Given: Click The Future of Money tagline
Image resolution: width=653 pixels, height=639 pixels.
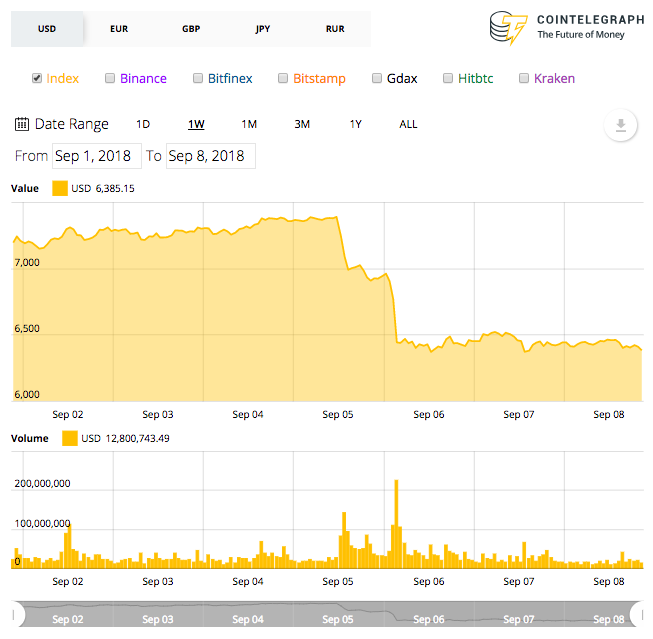Looking at the screenshot, I should click(581, 35).
